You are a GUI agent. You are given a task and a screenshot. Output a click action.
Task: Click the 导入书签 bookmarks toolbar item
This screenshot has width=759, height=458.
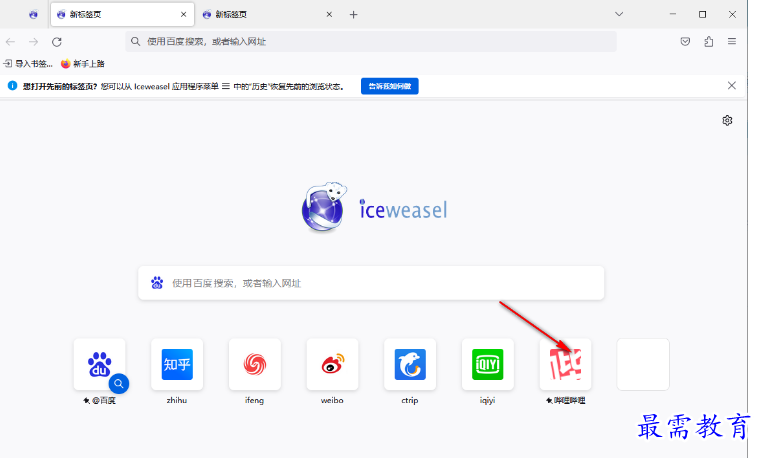click(28, 63)
